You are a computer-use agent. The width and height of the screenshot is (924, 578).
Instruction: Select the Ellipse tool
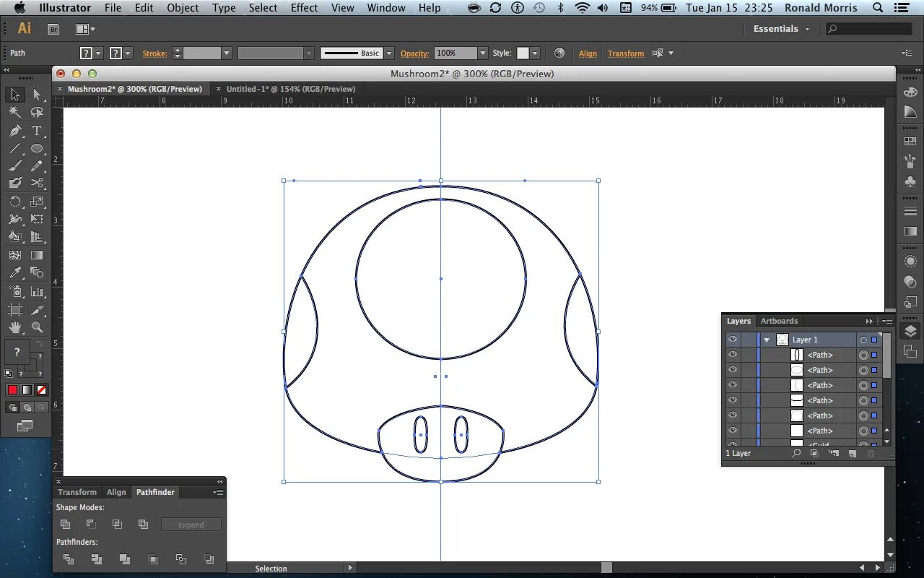[x=37, y=148]
